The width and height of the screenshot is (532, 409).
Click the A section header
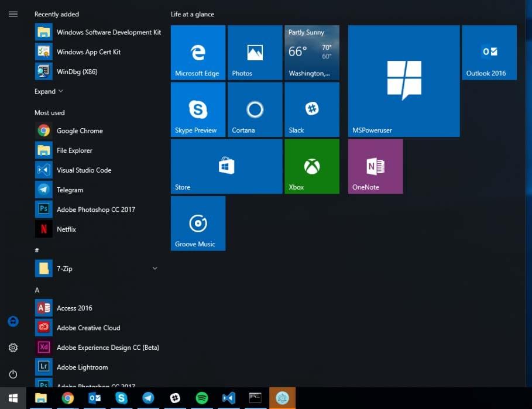(x=37, y=290)
